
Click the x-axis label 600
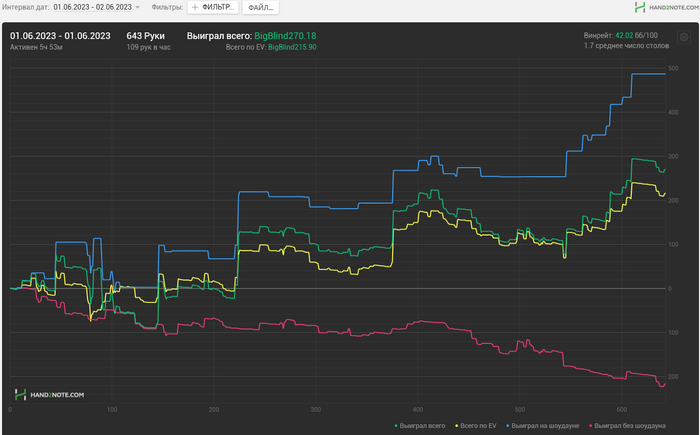tap(621, 410)
